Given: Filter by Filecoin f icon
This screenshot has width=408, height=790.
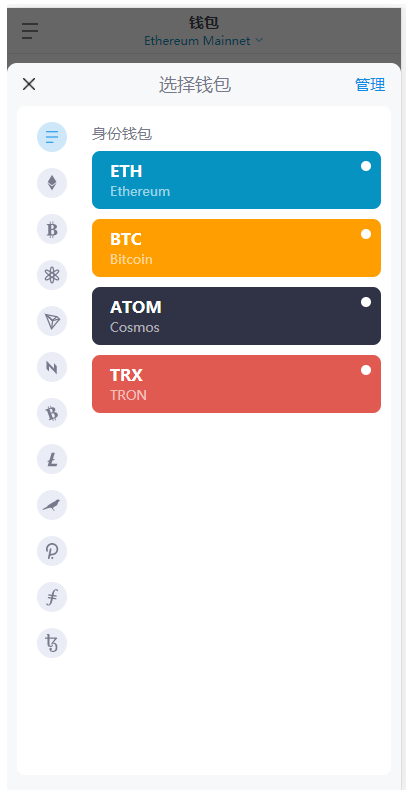Looking at the screenshot, I should (52, 597).
